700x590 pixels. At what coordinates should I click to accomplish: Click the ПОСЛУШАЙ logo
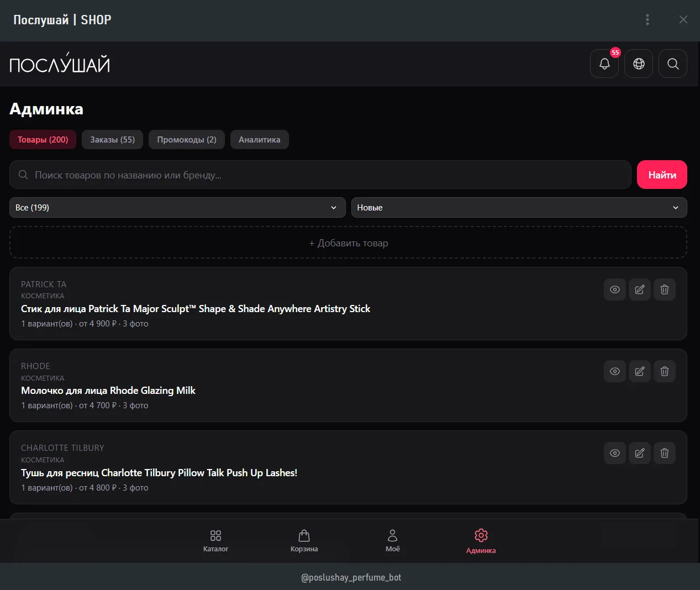60,63
